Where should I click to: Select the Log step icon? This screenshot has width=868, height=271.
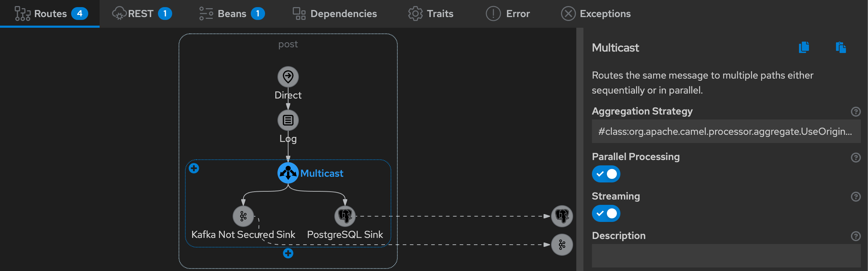tap(288, 120)
